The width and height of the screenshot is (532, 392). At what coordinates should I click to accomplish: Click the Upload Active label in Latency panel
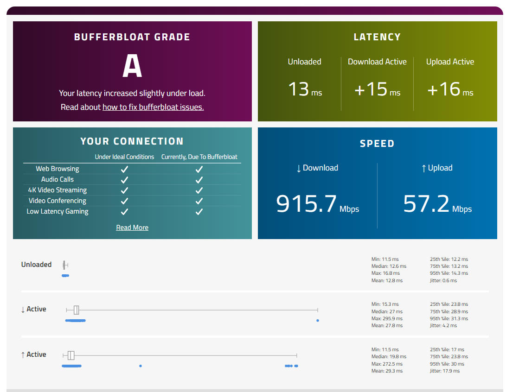click(450, 62)
